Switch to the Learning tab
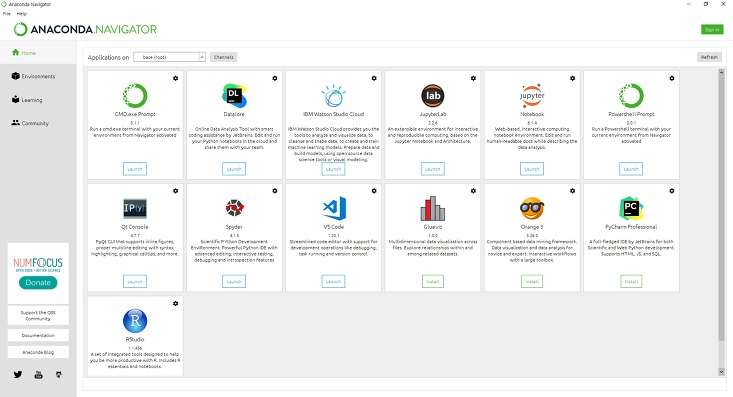 pyautogui.click(x=38, y=100)
